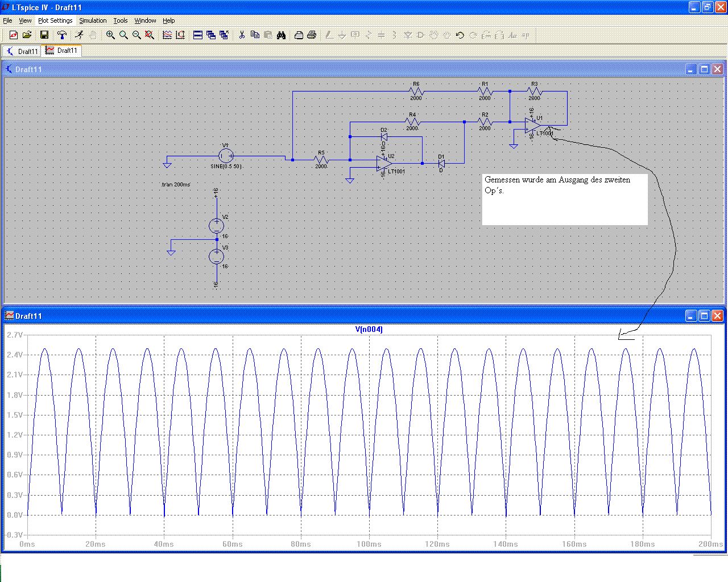Click the Zoom in magnifier icon
Screen dimensions: 728x582
point(110,35)
